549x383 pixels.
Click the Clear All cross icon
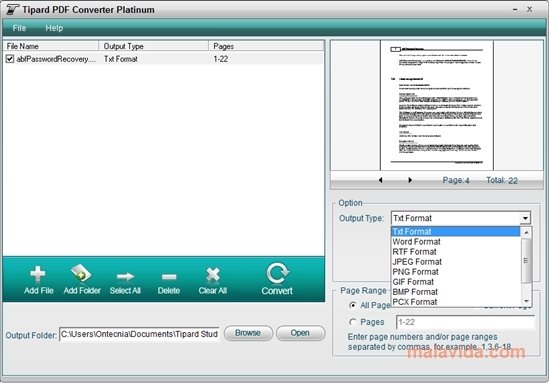[213, 275]
